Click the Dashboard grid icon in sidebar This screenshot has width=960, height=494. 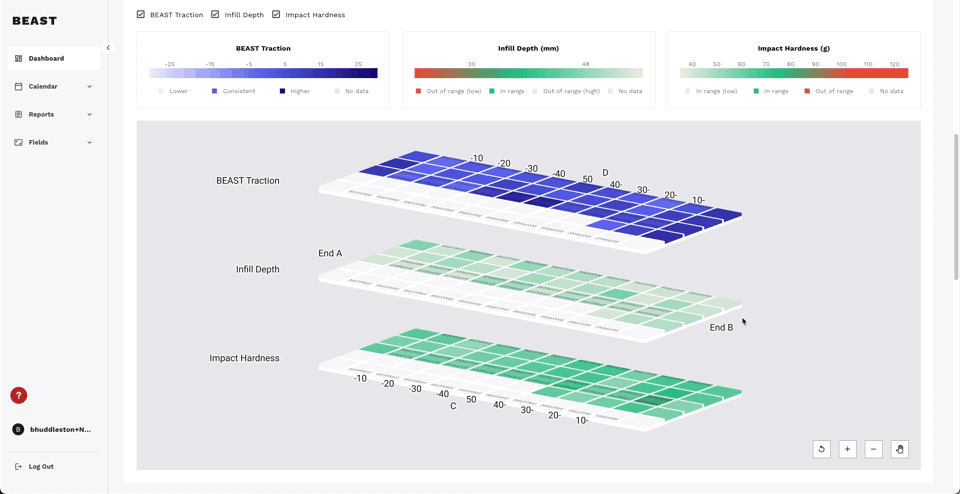pyautogui.click(x=18, y=59)
